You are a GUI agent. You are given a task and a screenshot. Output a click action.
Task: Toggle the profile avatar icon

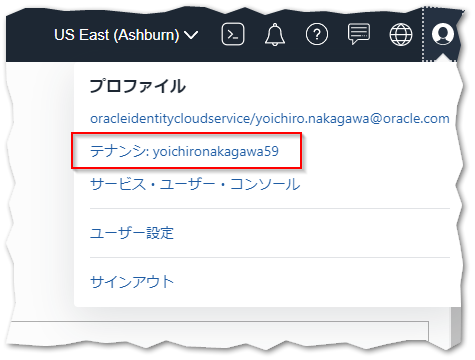click(x=443, y=34)
